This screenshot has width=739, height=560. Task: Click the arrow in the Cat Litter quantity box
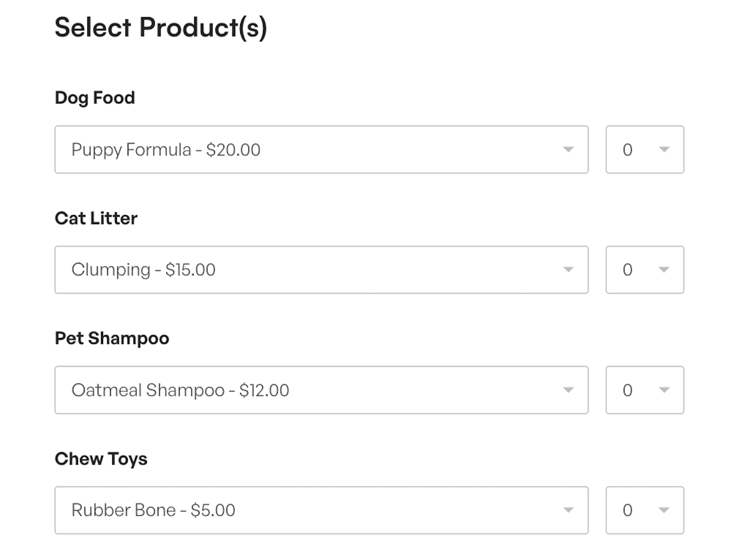(664, 270)
